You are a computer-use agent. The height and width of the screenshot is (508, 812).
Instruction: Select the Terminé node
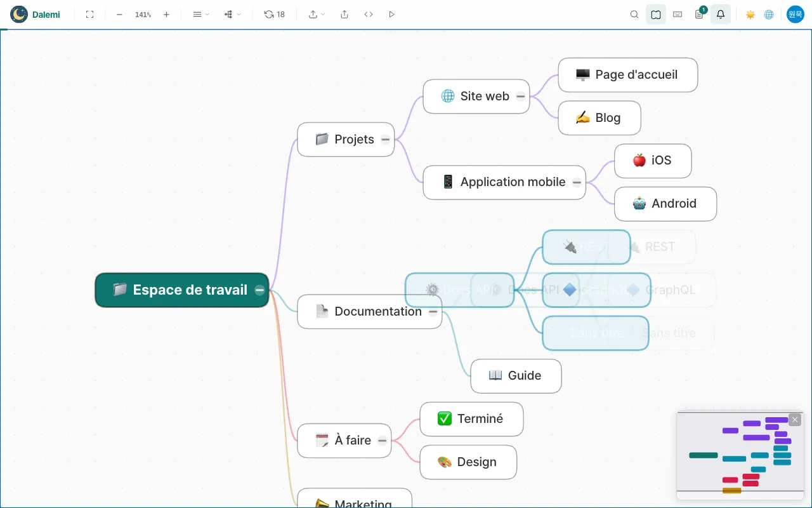tap(471, 419)
